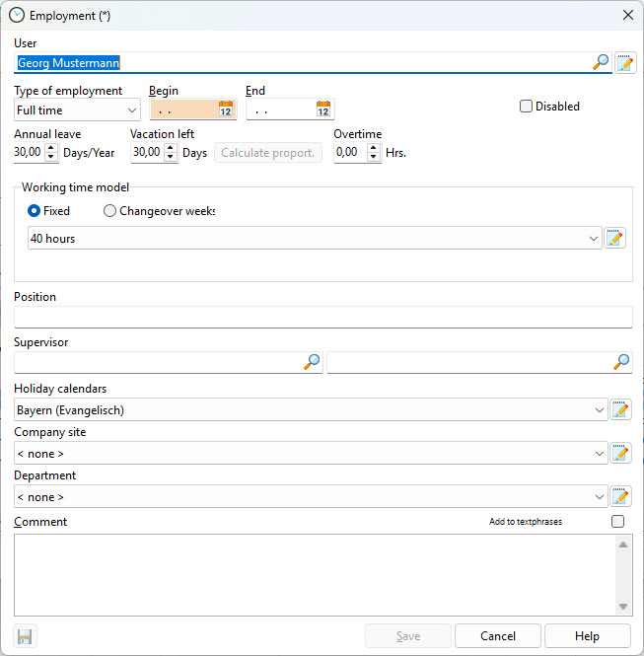The height and width of the screenshot is (656, 644).
Task: Click the second Supervisor search magnifier
Action: tap(621, 362)
